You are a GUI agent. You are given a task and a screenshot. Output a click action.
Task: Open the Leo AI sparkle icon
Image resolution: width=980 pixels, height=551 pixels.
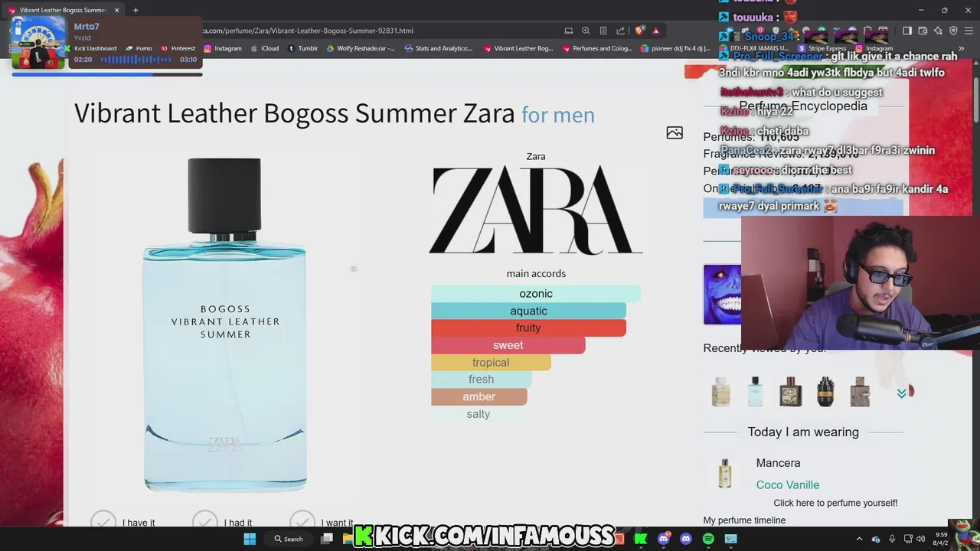click(x=938, y=31)
